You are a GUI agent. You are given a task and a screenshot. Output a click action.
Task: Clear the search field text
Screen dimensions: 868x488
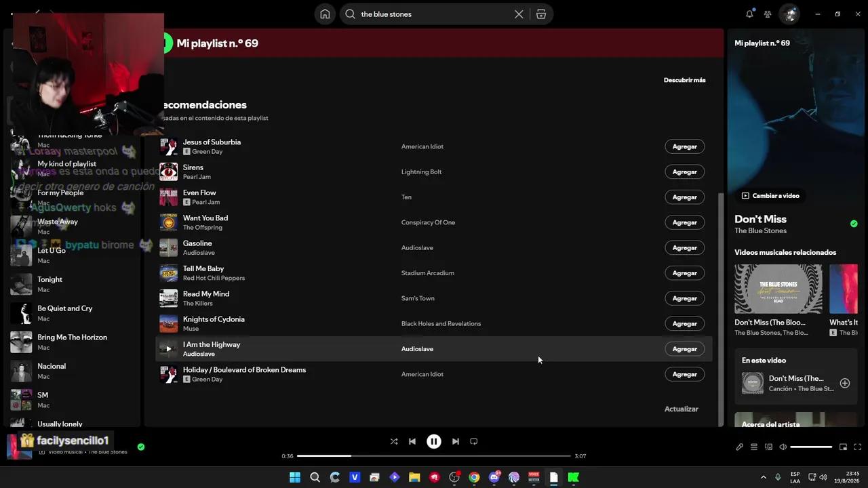(519, 14)
